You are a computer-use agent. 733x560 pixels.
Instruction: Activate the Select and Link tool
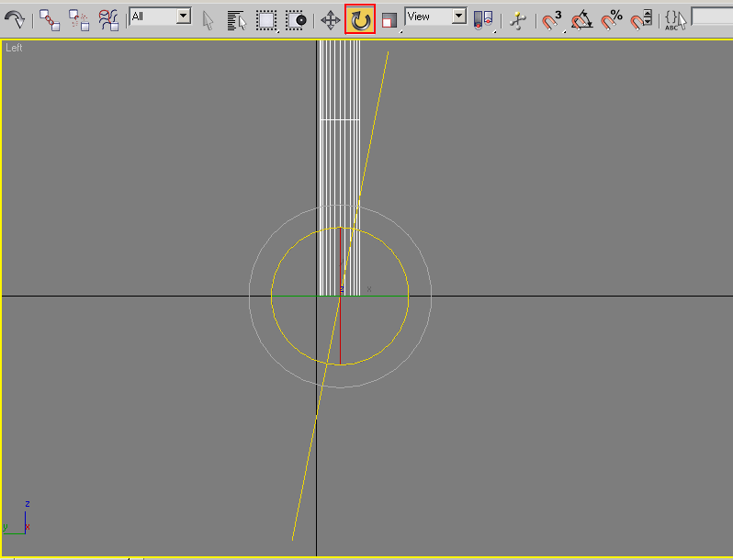pyautogui.click(x=49, y=20)
